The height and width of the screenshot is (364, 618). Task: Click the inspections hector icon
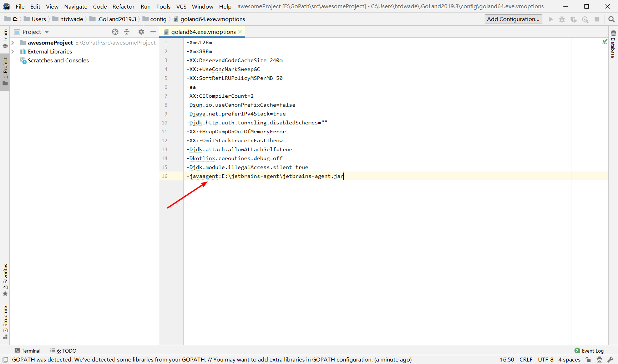point(599,360)
